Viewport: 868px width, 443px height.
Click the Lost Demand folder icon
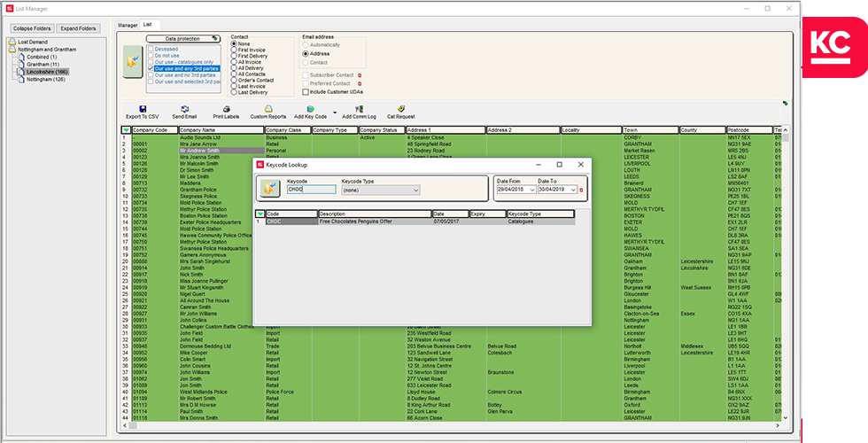tap(12, 42)
